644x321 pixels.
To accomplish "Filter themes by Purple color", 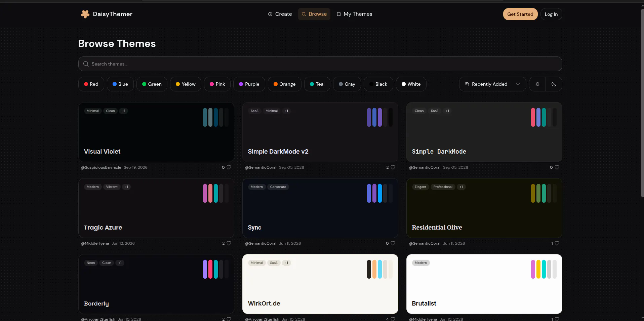I will point(249,84).
